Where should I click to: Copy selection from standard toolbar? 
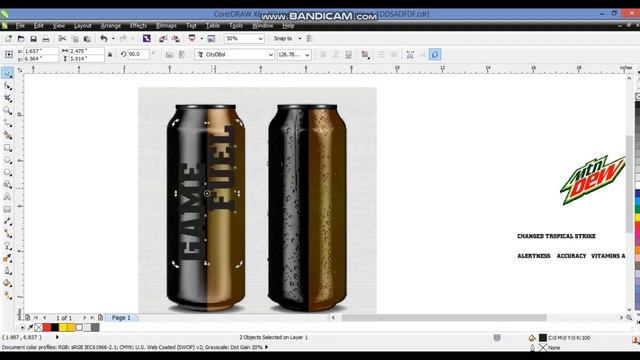click(x=75, y=38)
